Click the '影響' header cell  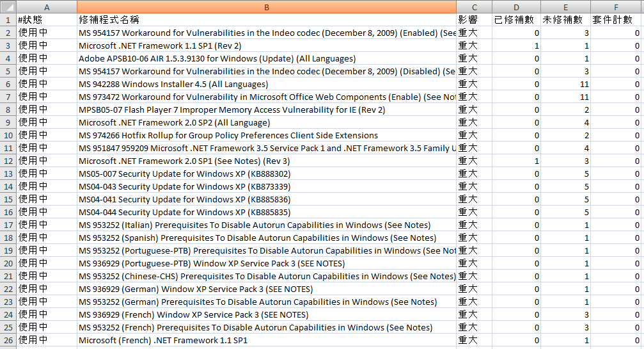pyautogui.click(x=475, y=20)
